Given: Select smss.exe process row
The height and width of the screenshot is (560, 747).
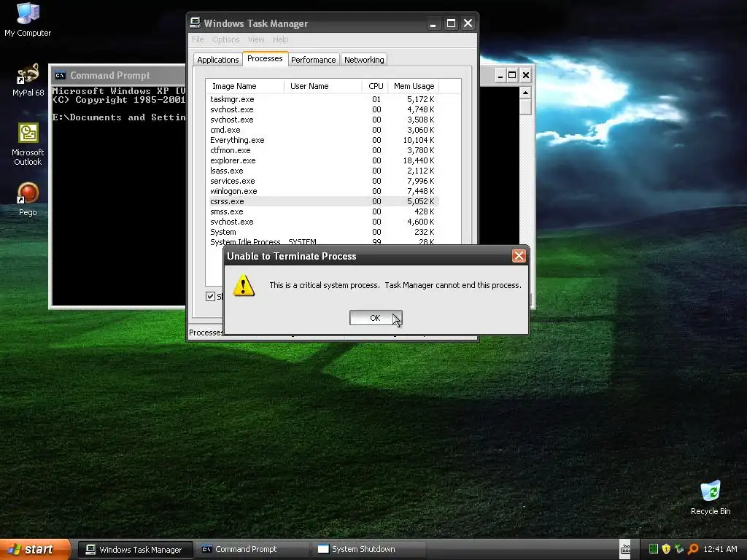Looking at the screenshot, I should [323, 211].
